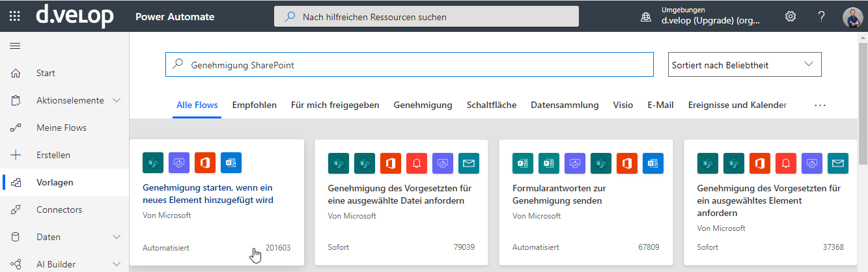Switch to the Datensammlung tab
Screen dimensions: 868x272
565,105
